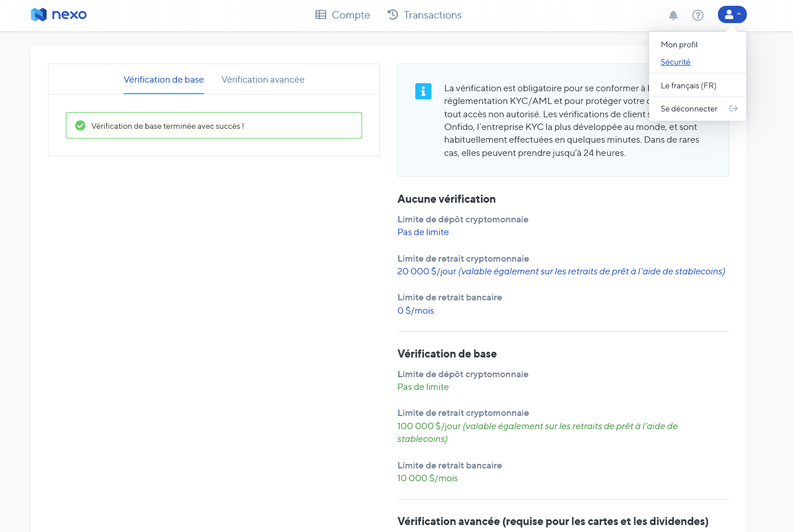
Task: Switch to the Vérification avancée tab
Action: coord(263,79)
